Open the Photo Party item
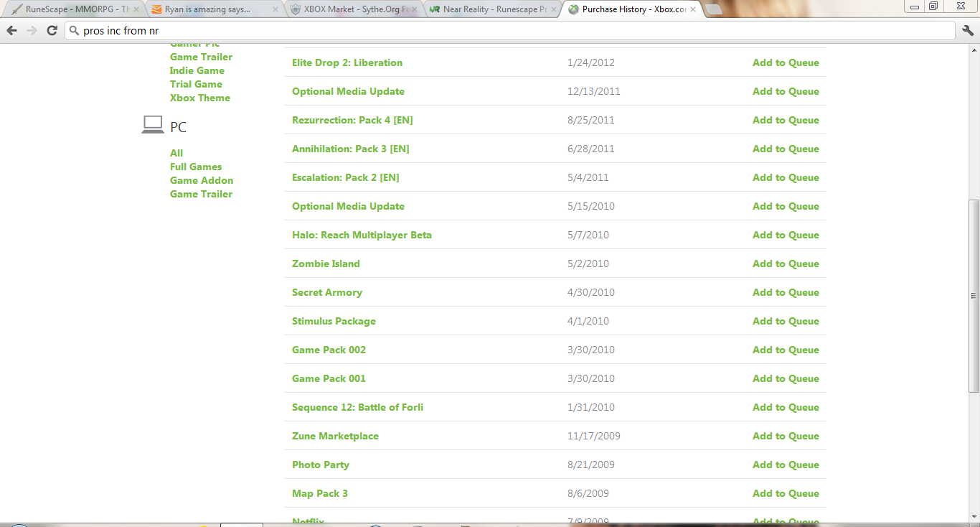This screenshot has height=527, width=980. click(321, 465)
